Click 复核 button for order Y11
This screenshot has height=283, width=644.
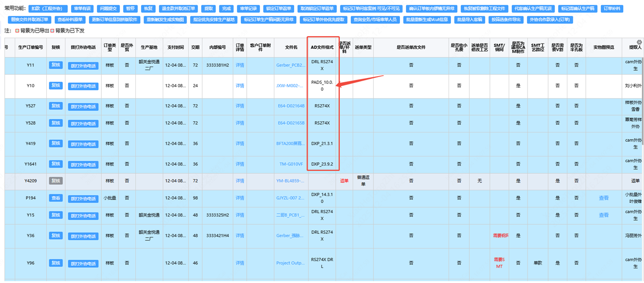pyautogui.click(x=56, y=65)
